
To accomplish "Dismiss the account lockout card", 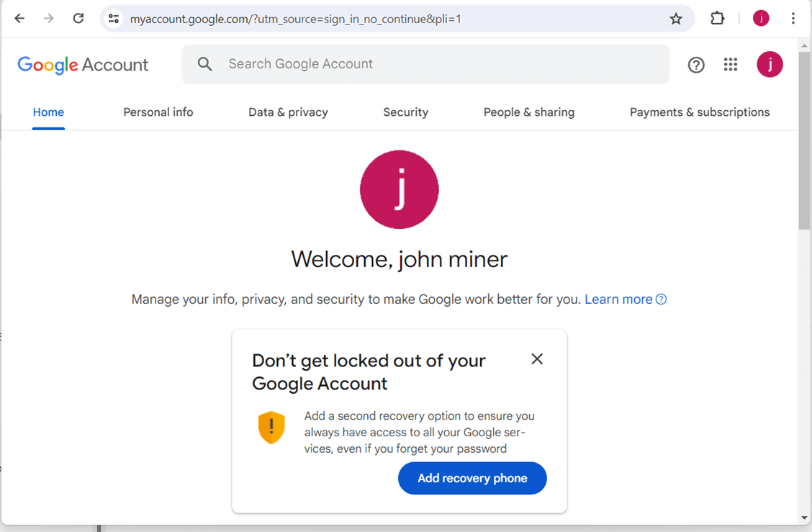I will tap(537, 359).
